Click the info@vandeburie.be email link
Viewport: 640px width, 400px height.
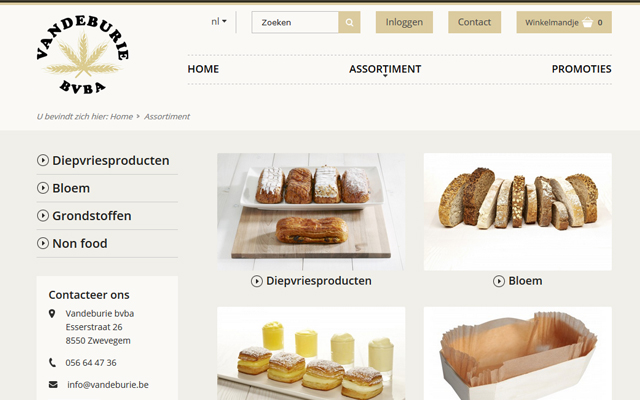(108, 384)
